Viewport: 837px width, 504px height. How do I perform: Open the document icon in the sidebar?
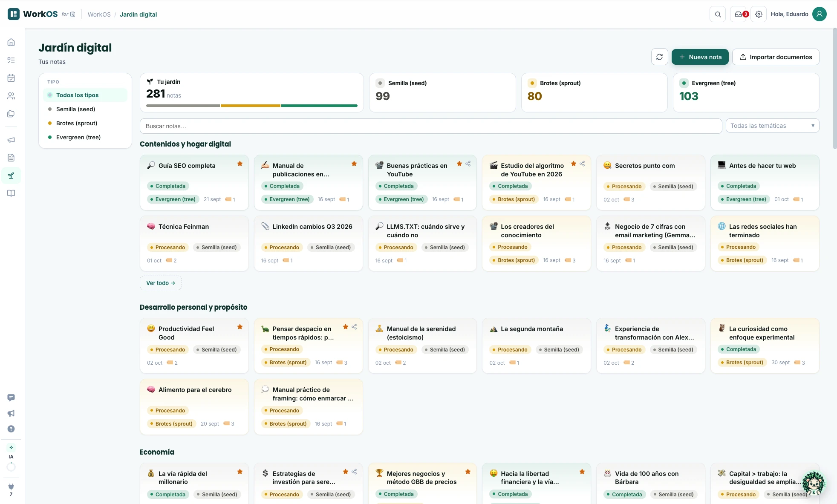11,158
